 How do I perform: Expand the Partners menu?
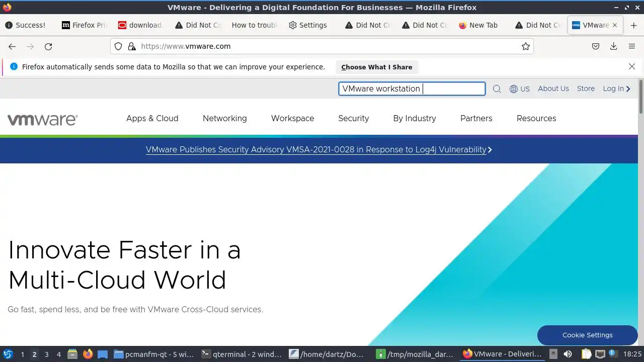point(476,119)
